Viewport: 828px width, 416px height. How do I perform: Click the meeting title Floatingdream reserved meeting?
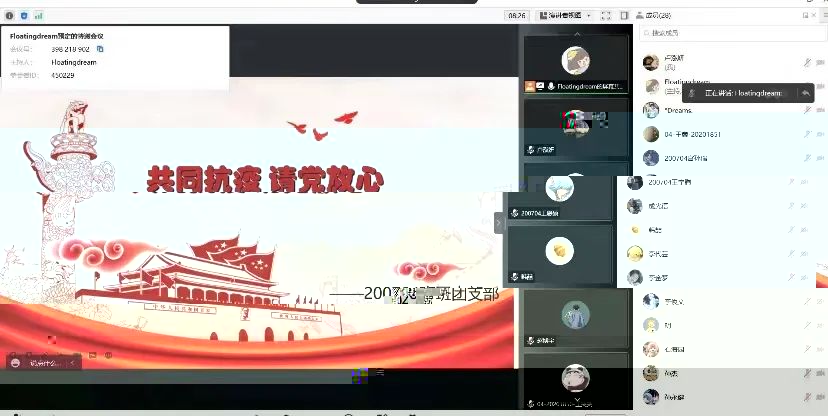pyautogui.click(x=57, y=36)
